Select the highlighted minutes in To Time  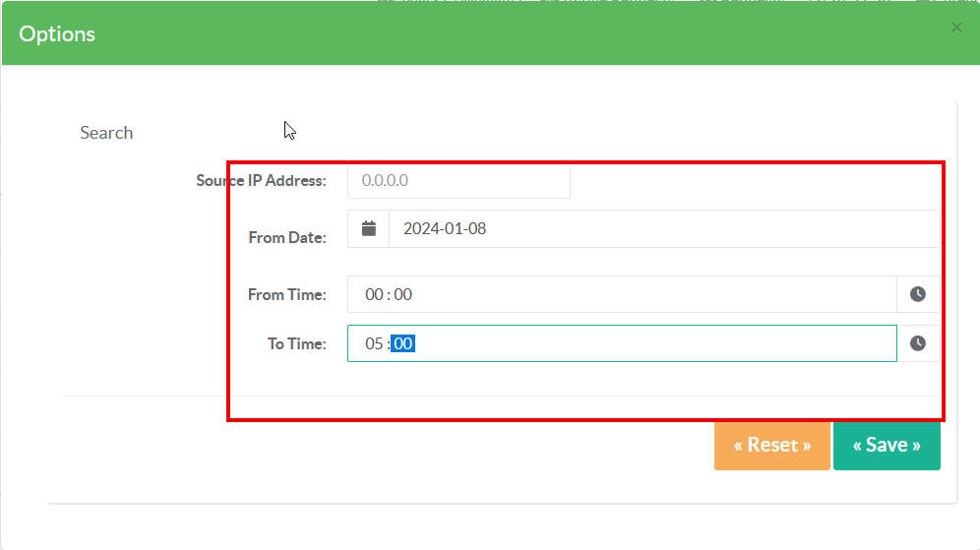click(403, 343)
